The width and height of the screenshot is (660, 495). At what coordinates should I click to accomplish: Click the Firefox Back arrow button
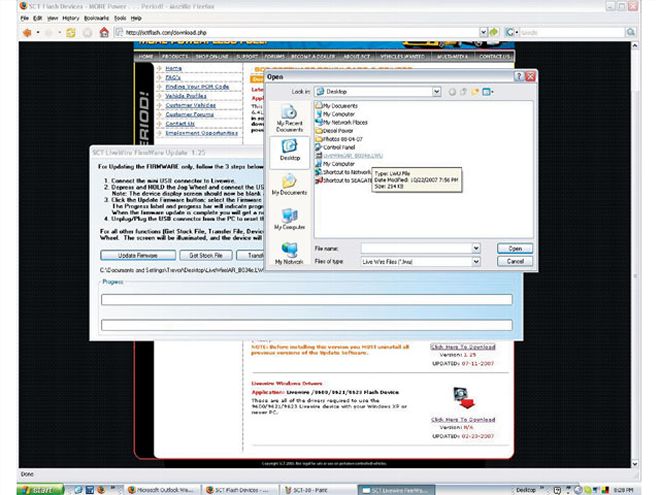tap(28, 32)
